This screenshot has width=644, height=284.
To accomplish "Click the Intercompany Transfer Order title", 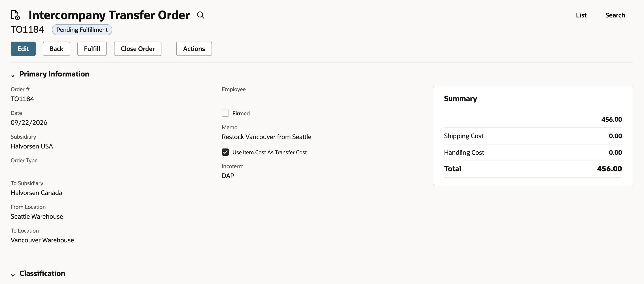I will tap(109, 15).
